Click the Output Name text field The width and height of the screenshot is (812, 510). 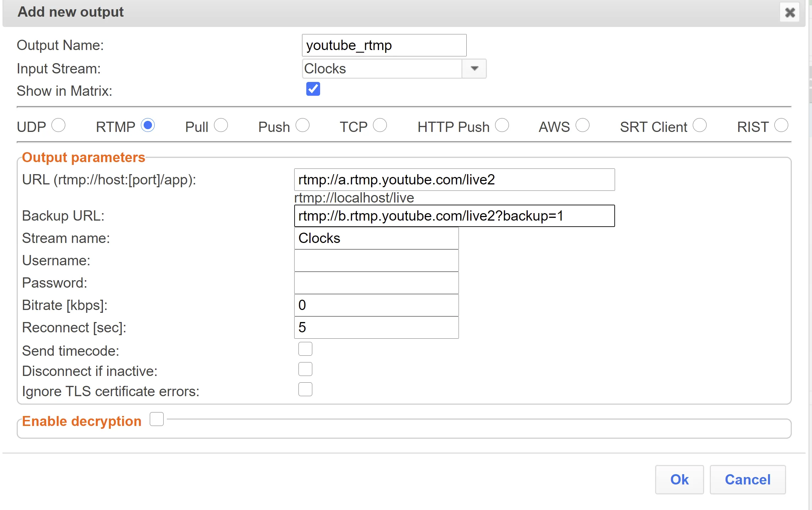pos(384,45)
